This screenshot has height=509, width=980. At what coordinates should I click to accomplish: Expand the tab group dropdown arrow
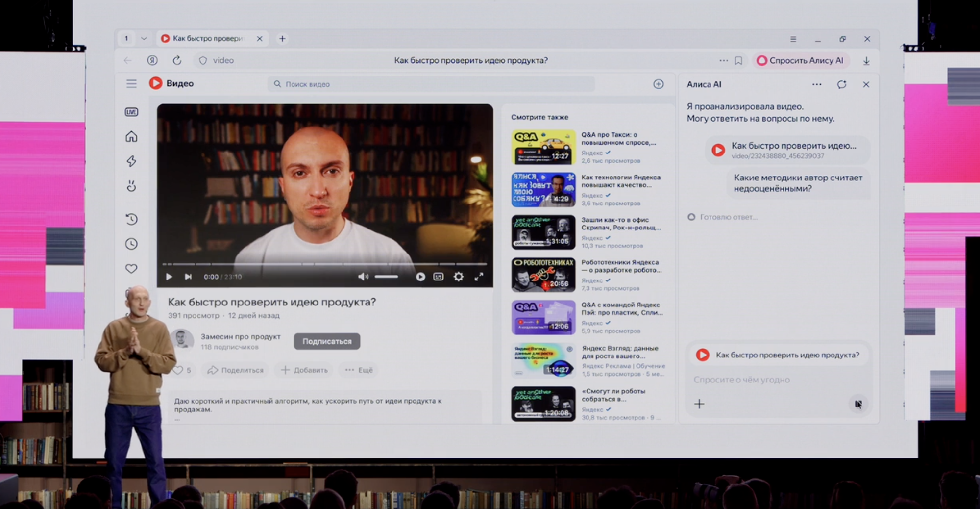144,38
